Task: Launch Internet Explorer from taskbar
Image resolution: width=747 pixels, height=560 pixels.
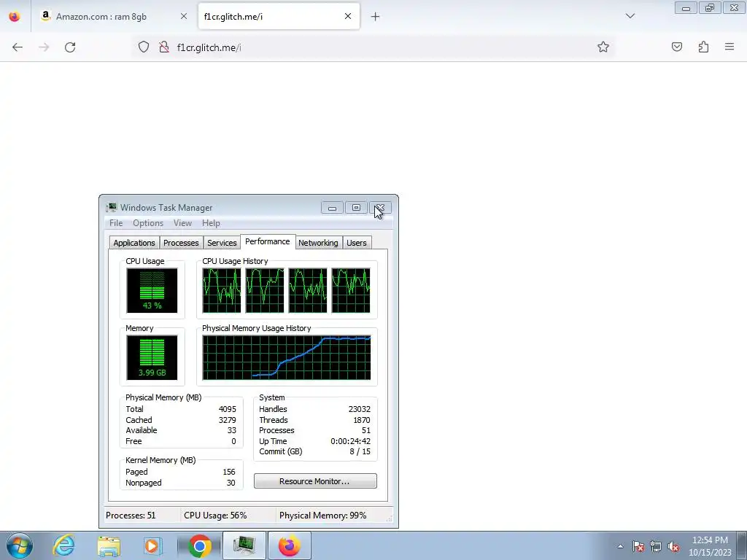Action: pyautogui.click(x=64, y=545)
